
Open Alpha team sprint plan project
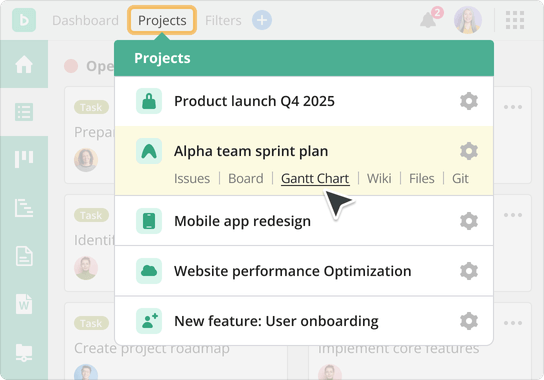(x=251, y=151)
